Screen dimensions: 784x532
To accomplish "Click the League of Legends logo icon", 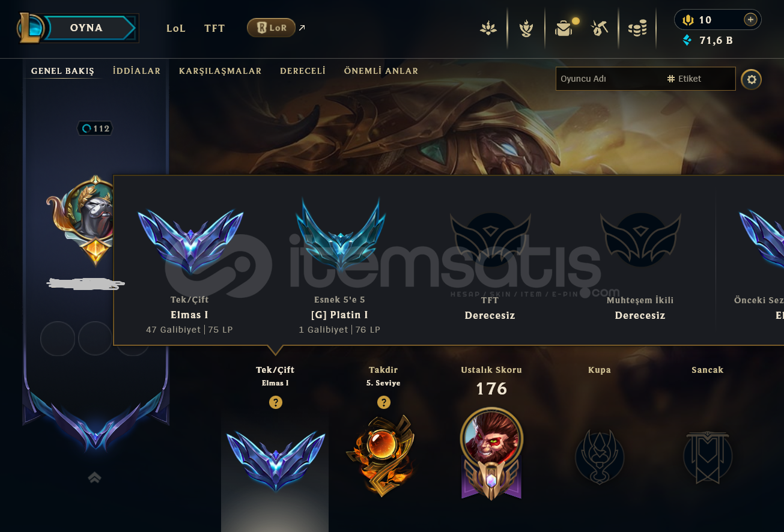I will point(30,28).
